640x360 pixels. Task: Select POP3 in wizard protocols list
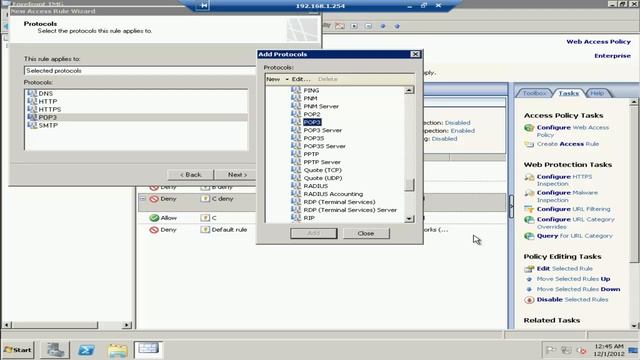point(47,117)
